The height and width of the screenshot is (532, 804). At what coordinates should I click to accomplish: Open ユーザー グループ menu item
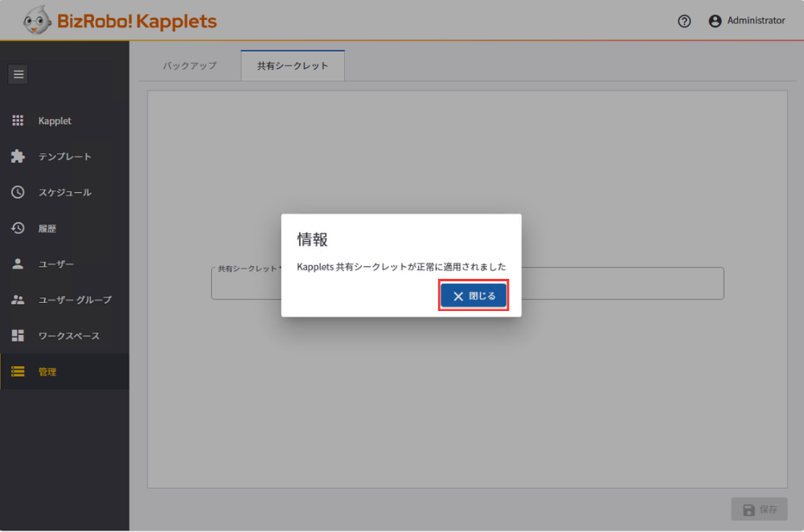64,300
